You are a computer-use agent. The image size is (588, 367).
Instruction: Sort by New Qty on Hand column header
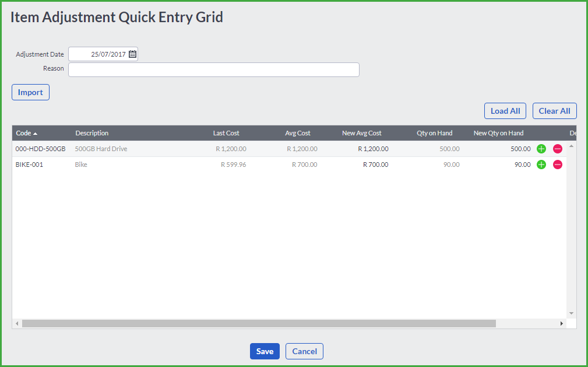498,133
